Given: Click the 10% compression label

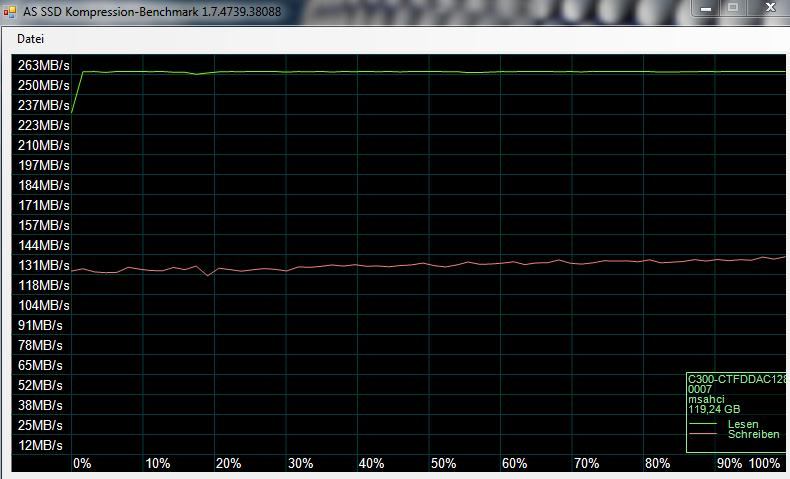Looking at the screenshot, I should (158, 463).
